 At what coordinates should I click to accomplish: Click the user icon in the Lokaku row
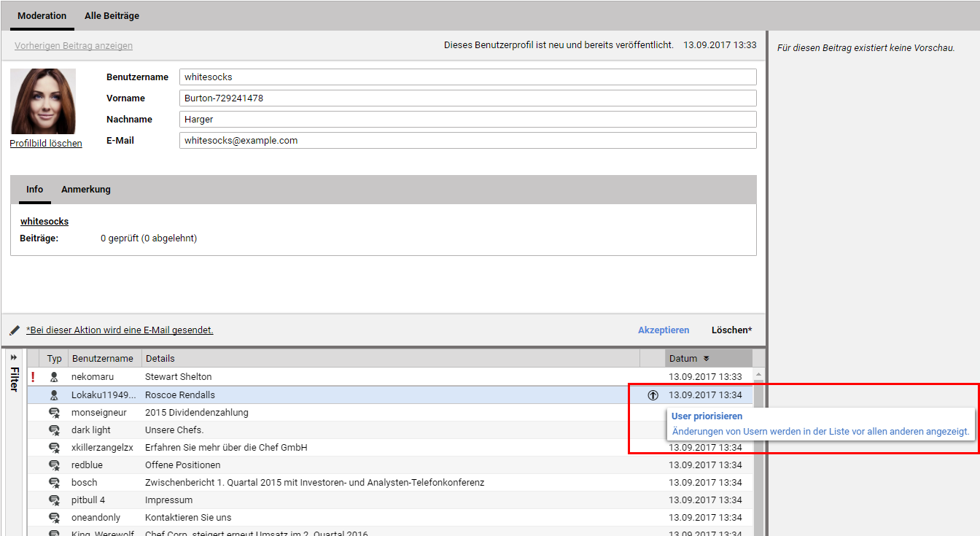(54, 395)
